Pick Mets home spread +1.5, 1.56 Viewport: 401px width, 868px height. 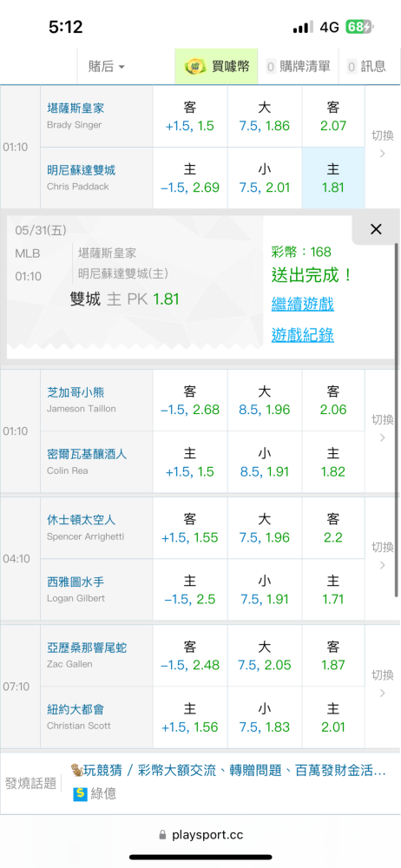click(x=190, y=718)
